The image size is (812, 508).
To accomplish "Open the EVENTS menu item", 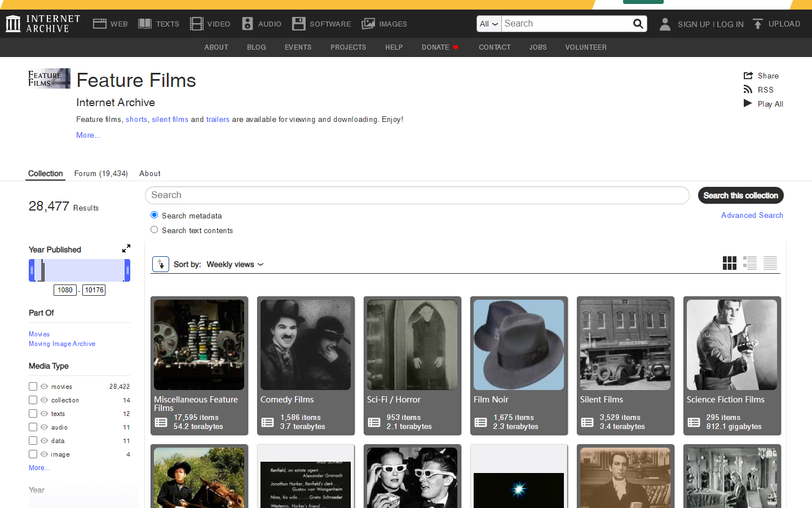I will (298, 47).
